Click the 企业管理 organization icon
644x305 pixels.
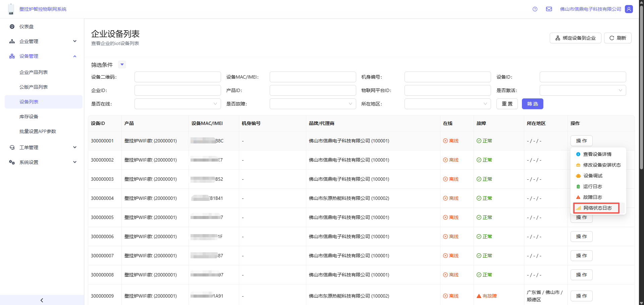(x=12, y=41)
